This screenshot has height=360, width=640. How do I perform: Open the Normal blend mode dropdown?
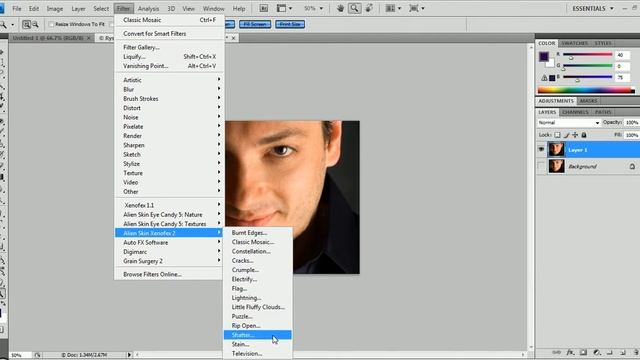click(x=569, y=122)
